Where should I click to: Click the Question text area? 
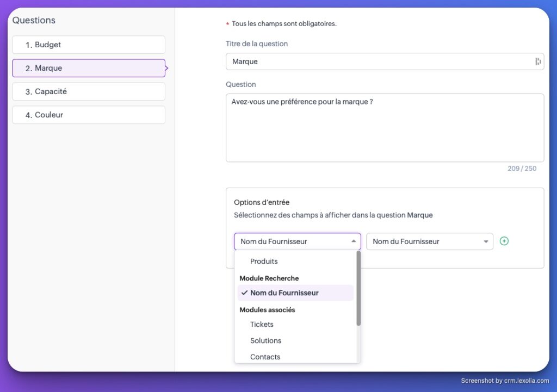coord(385,128)
